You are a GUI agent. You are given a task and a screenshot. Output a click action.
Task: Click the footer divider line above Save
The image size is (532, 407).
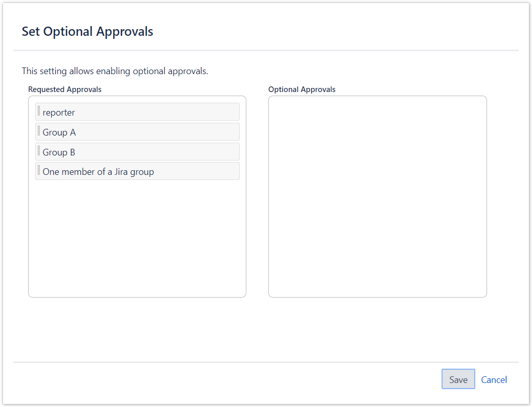(x=266, y=362)
